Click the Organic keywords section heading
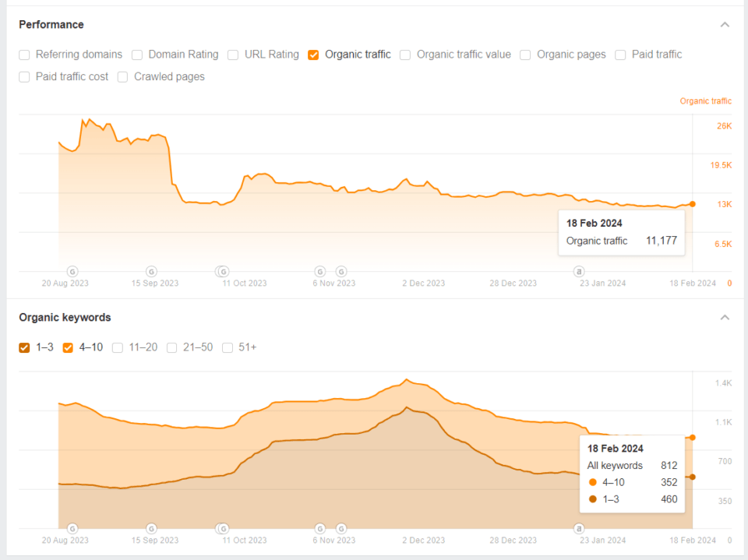 [65, 317]
